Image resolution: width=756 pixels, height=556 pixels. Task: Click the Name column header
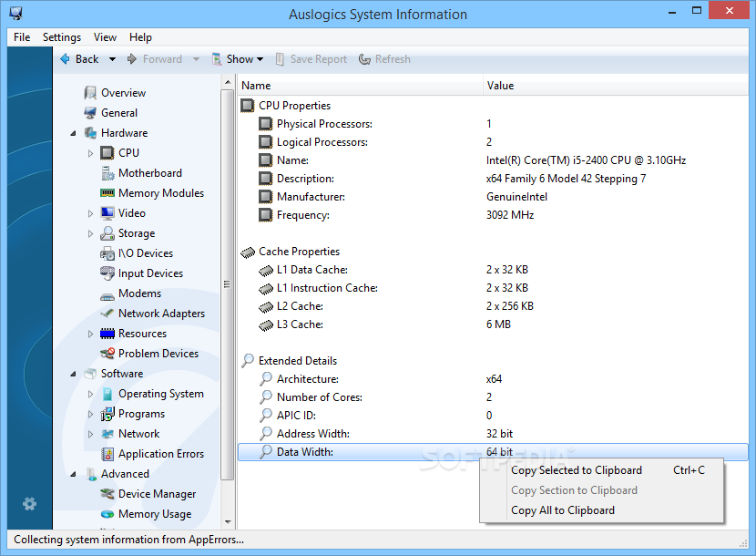(360, 86)
